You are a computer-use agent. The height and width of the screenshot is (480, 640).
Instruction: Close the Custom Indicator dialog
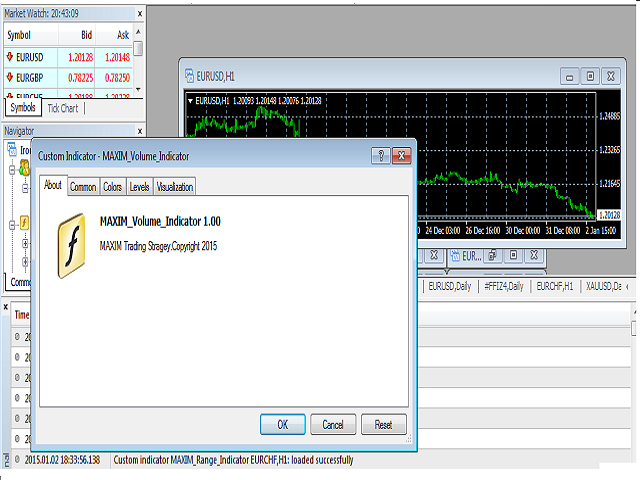(x=401, y=156)
